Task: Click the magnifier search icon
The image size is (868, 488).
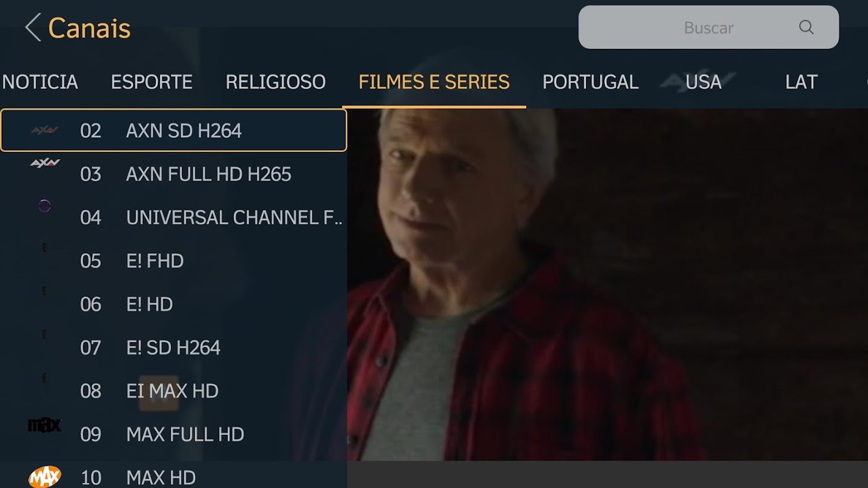Action: [x=806, y=27]
